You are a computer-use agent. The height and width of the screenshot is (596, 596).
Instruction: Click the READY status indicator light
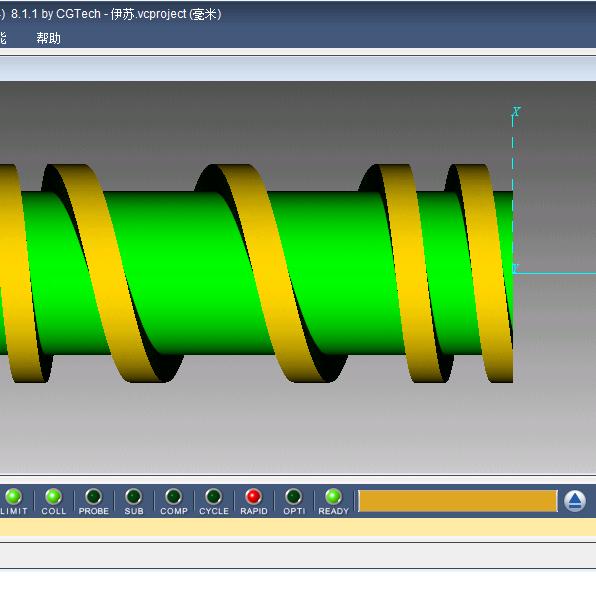pos(333,496)
